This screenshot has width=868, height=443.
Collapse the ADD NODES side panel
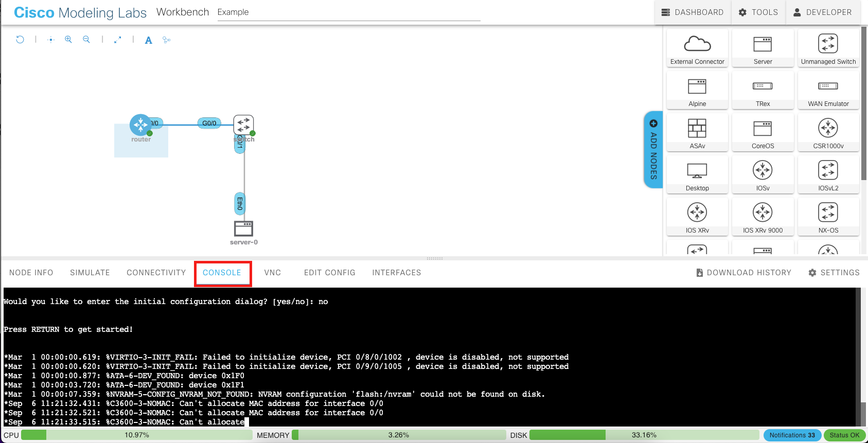click(x=653, y=150)
